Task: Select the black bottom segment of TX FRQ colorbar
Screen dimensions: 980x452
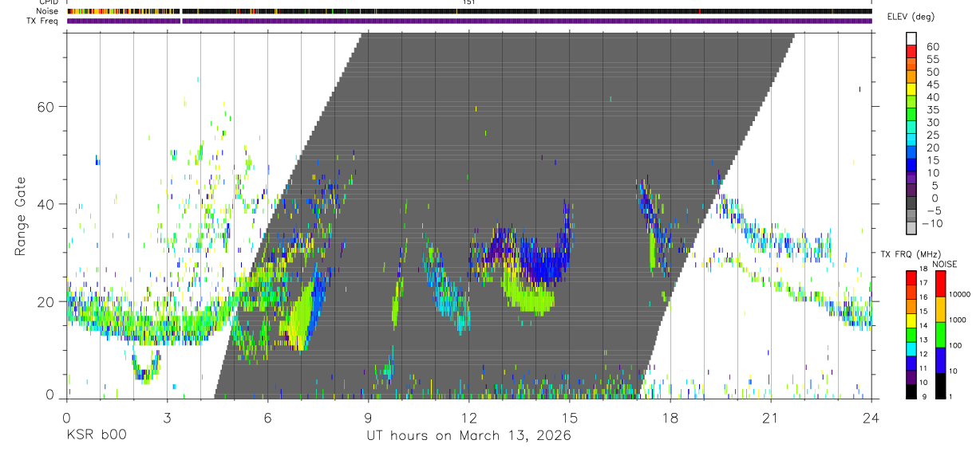Action: click(x=911, y=391)
